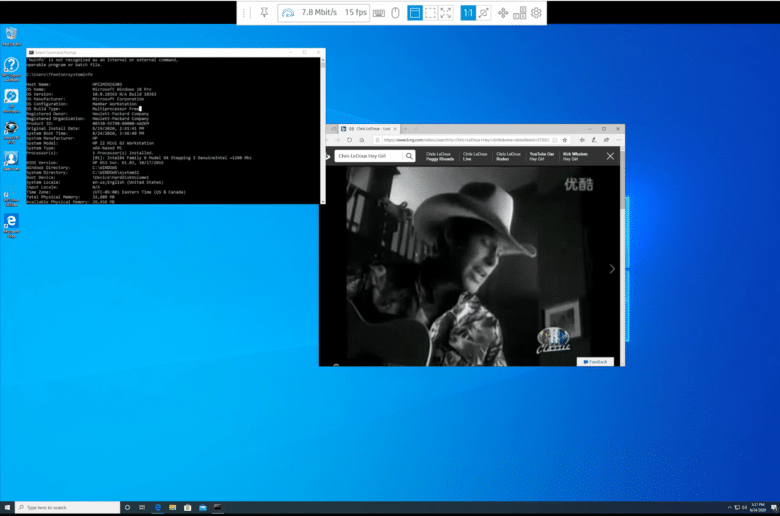Click the browser page vertical scrollbar
780x516 pixels.
click(x=622, y=256)
